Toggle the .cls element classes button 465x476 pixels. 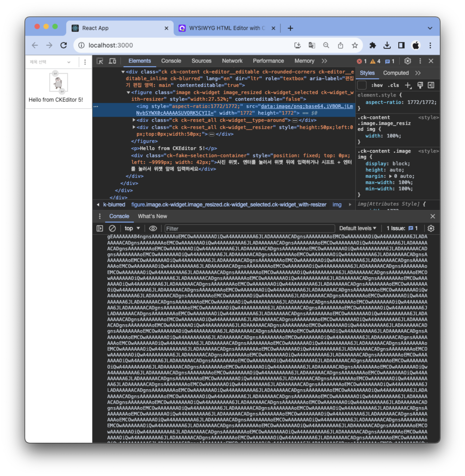pos(393,85)
